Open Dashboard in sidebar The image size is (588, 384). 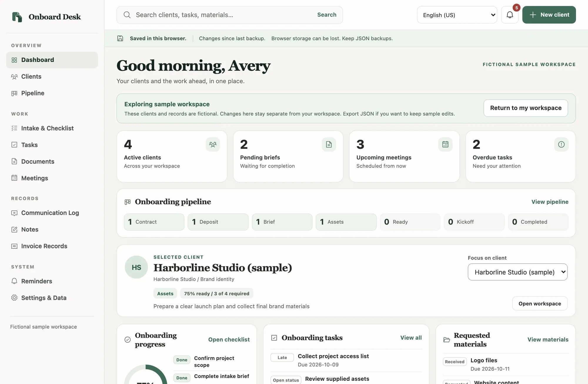point(52,60)
